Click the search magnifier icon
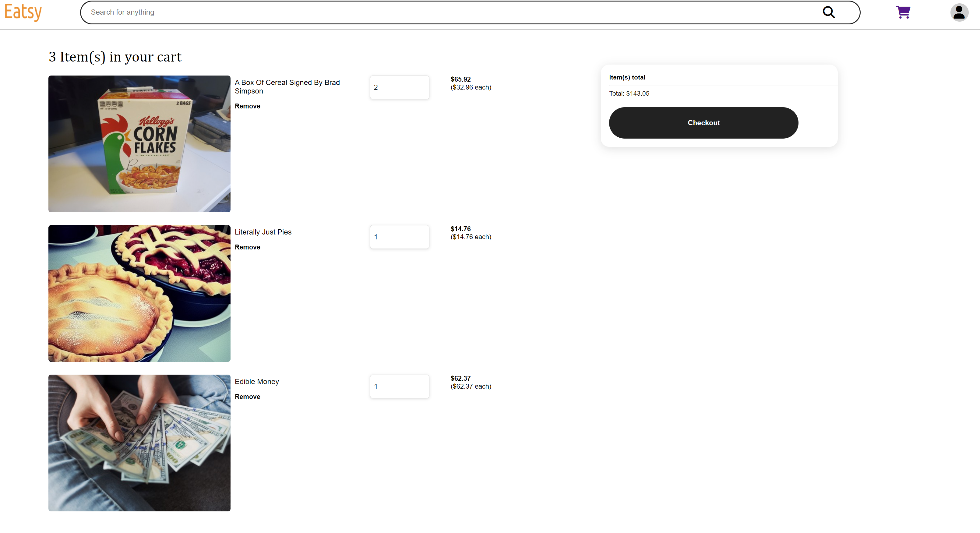980x533 pixels. 829,12
